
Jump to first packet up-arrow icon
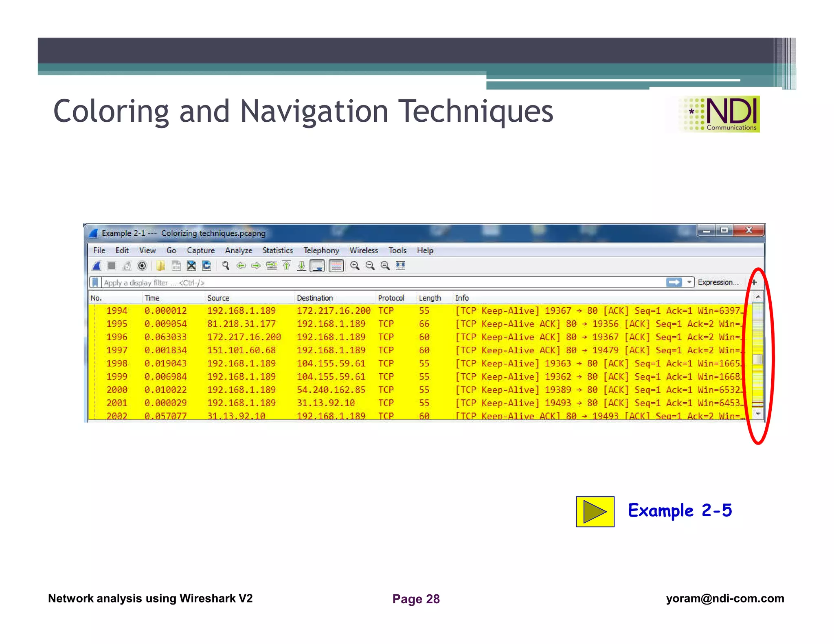pyautogui.click(x=286, y=266)
